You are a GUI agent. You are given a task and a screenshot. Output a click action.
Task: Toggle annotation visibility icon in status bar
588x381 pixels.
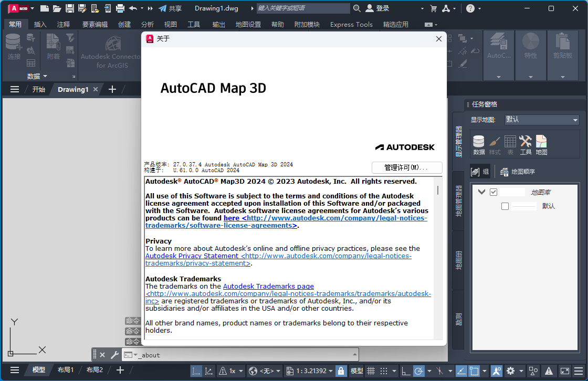coord(497,371)
